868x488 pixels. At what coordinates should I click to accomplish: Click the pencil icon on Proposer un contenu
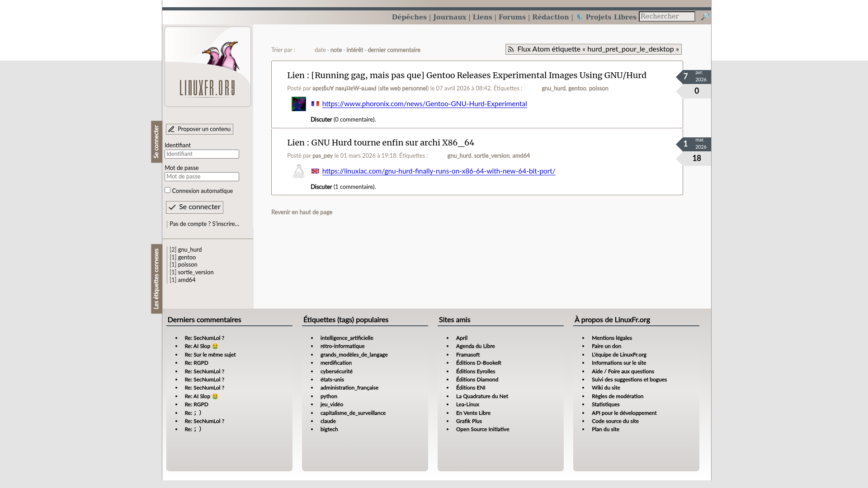(x=171, y=129)
